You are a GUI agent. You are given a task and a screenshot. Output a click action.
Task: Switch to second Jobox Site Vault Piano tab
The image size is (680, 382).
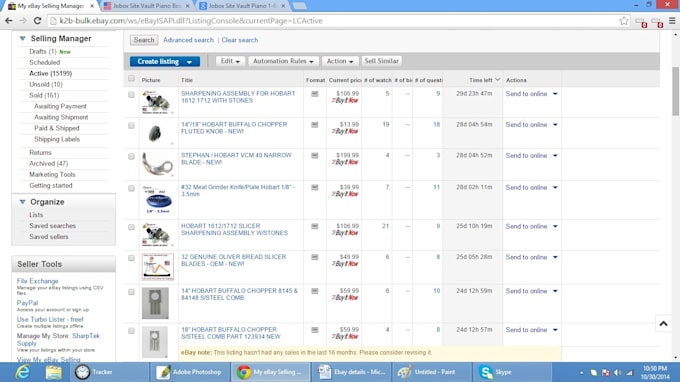[x=243, y=6]
